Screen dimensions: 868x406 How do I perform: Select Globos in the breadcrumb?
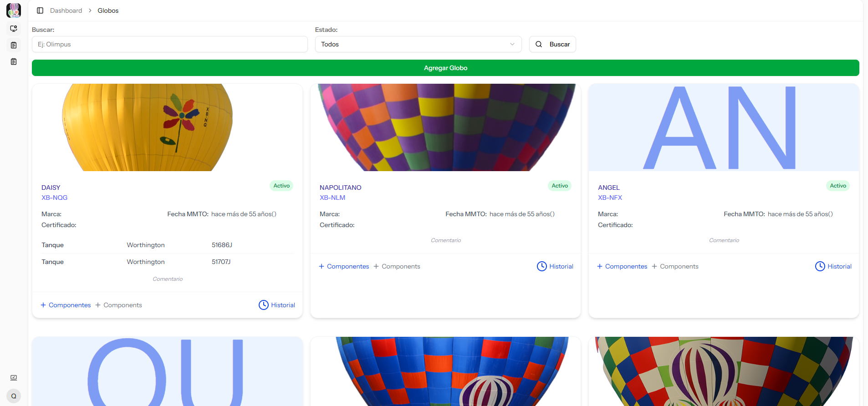tap(108, 10)
